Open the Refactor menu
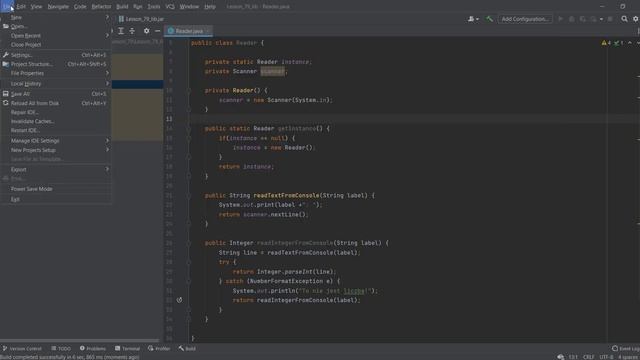 (101, 7)
